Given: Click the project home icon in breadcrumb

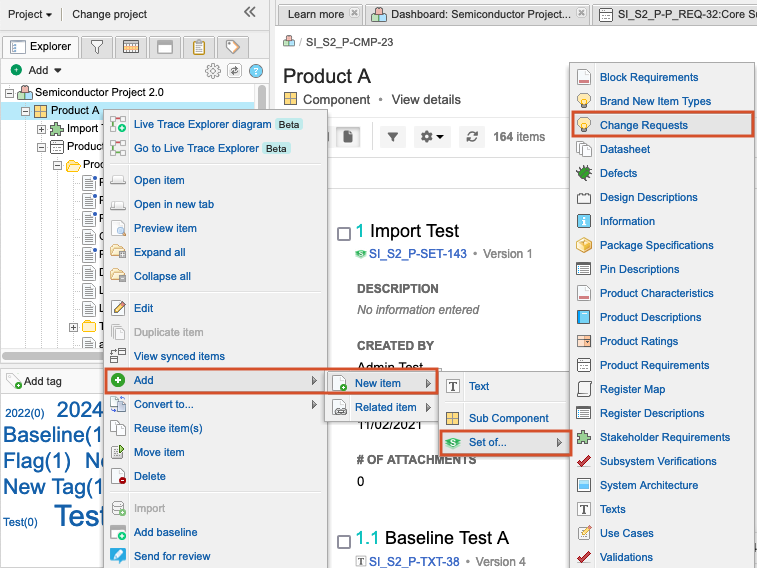Looking at the screenshot, I should pos(289,42).
